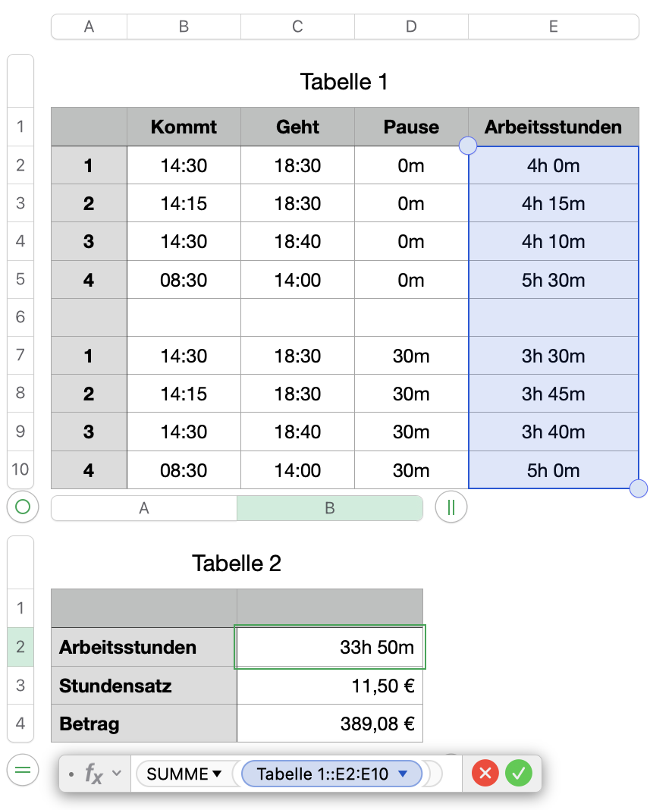Click the Tabelle 1 title
The width and height of the screenshot is (672, 810).
[x=344, y=81]
